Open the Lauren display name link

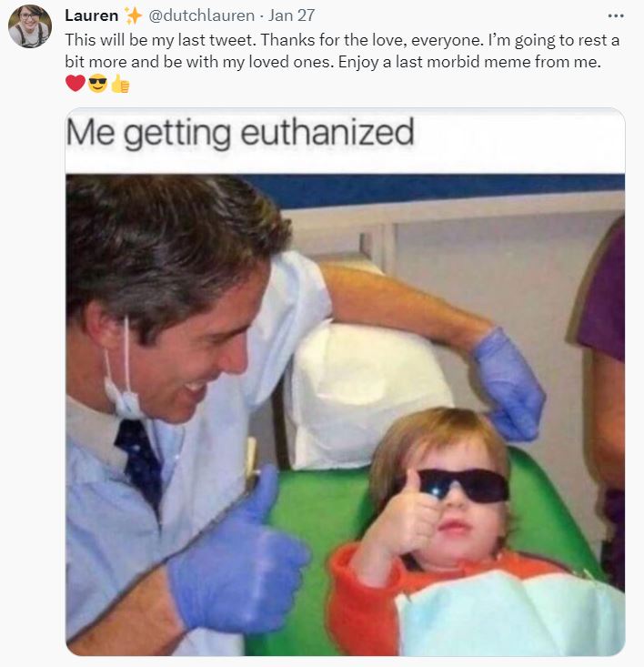tap(91, 15)
